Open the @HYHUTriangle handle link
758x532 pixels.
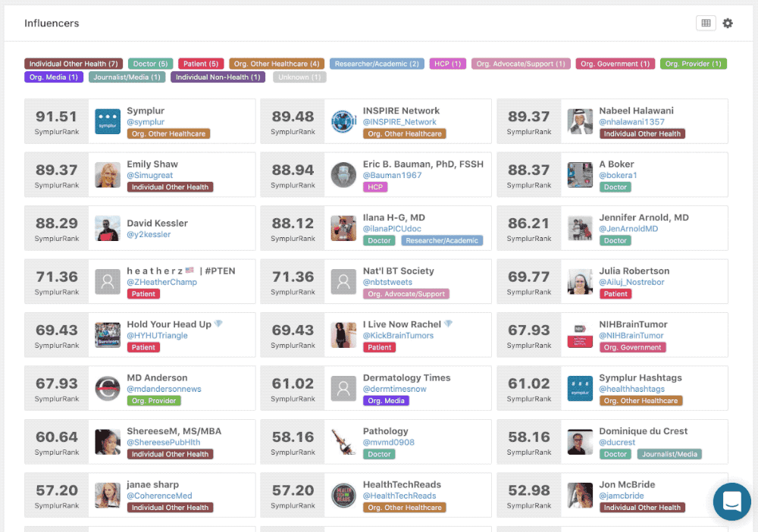tap(157, 336)
